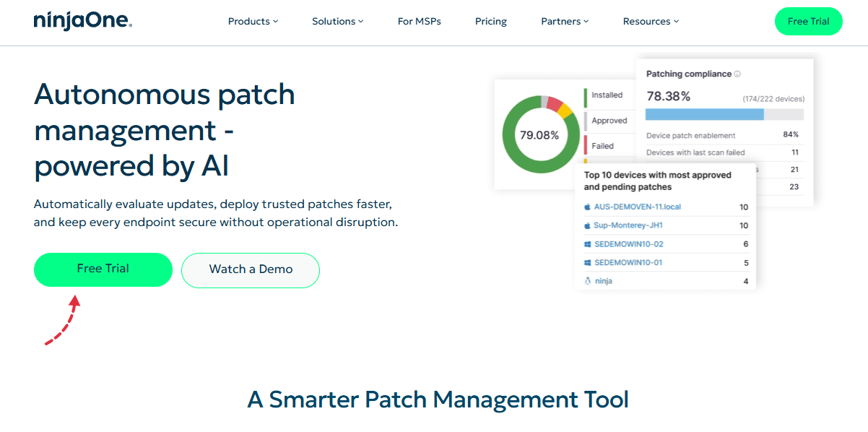Click the gray Approved legend swatch
The height and width of the screenshot is (432, 868).
[586, 121]
